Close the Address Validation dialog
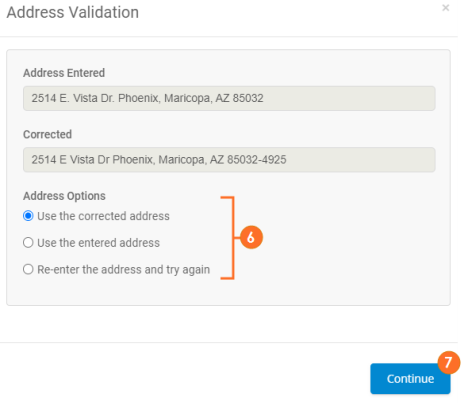Image resolution: width=468 pixels, height=403 pixels. (445, 8)
